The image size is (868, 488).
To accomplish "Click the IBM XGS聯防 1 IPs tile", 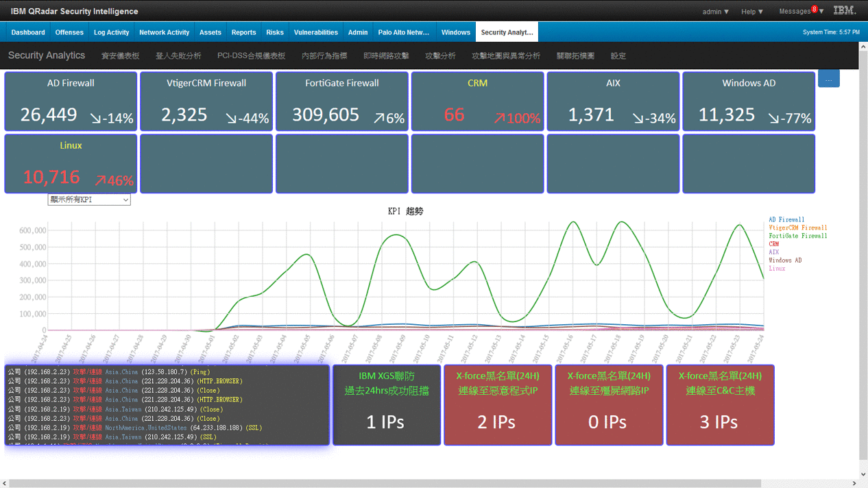I will click(x=387, y=405).
